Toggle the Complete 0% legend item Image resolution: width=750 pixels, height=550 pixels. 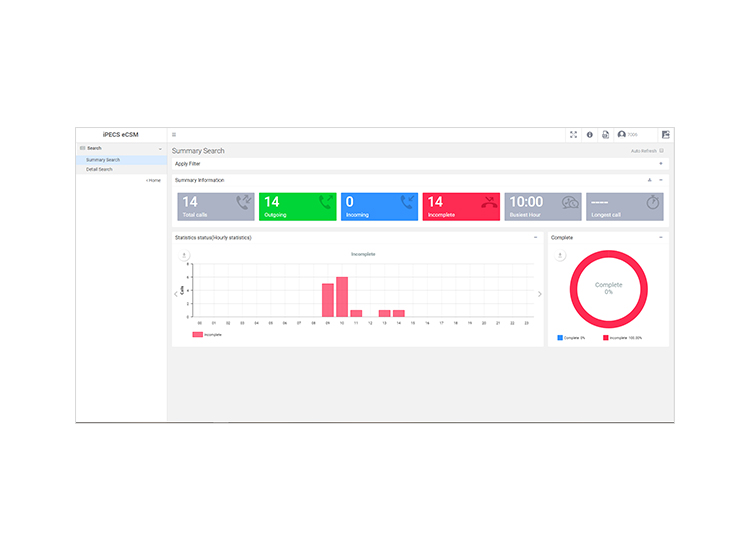(x=571, y=338)
